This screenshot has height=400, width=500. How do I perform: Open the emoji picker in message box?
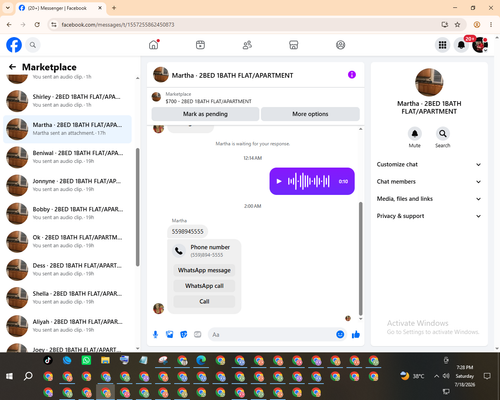tap(340, 334)
